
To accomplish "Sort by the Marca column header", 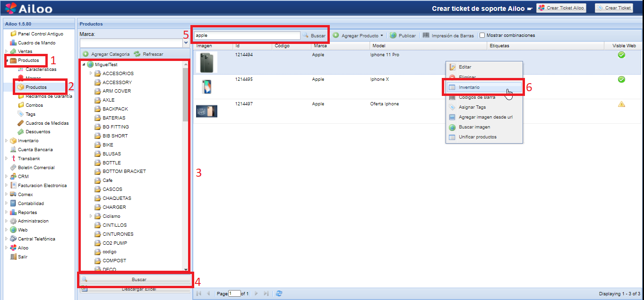I will [340, 46].
